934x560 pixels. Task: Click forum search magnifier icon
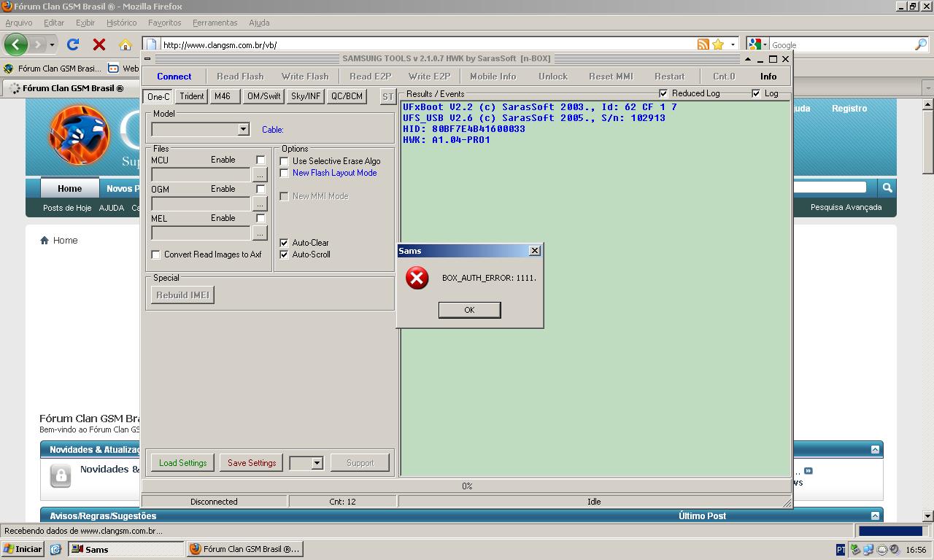pos(887,187)
